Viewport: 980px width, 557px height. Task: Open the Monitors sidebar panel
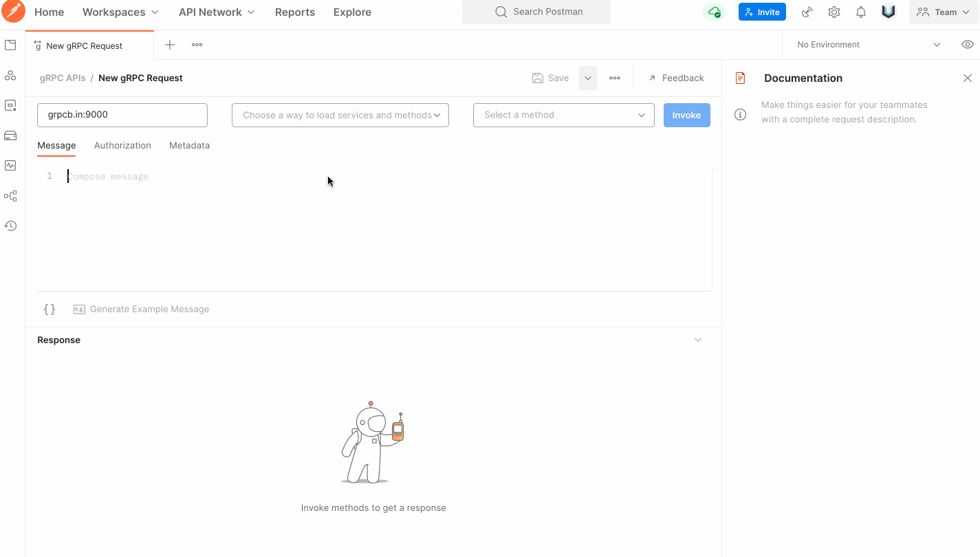pos(10,165)
